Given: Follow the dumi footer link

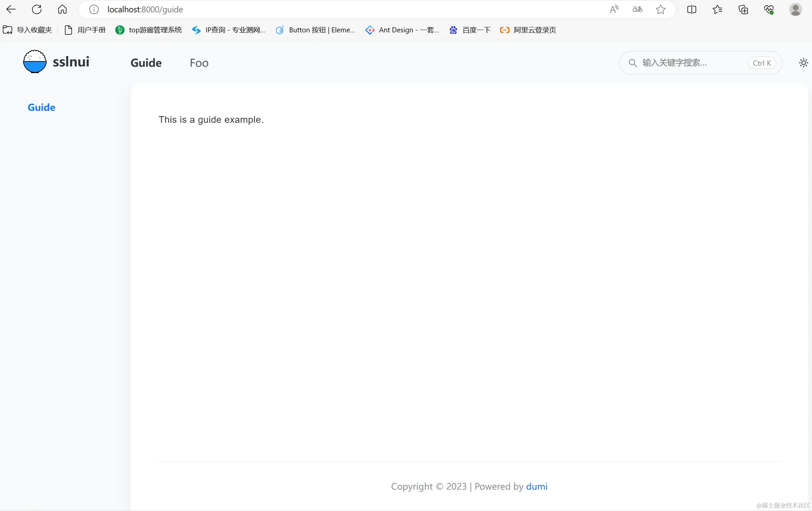Looking at the screenshot, I should click(x=537, y=486).
